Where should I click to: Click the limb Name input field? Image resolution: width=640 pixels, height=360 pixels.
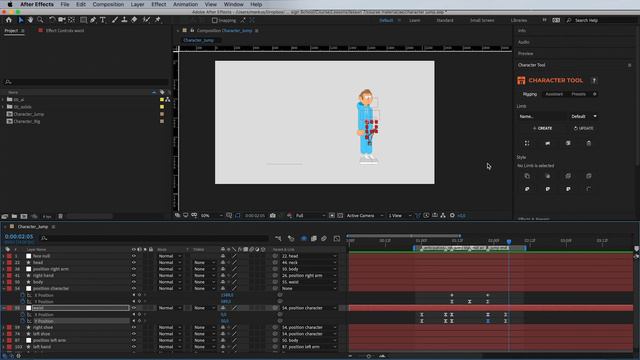[542, 116]
